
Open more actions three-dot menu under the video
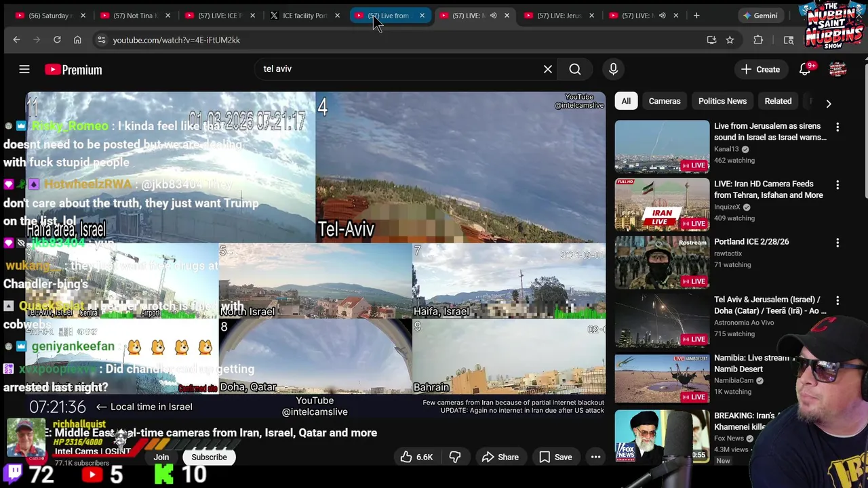click(595, 457)
